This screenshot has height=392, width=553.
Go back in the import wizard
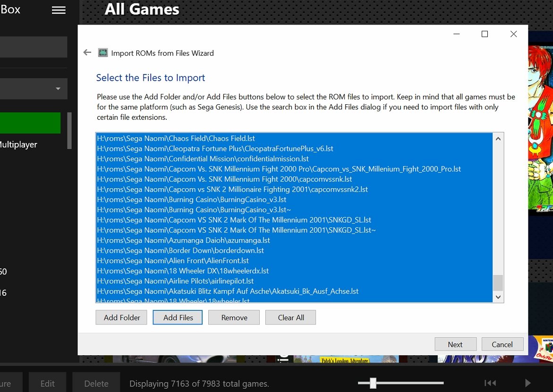[87, 53]
